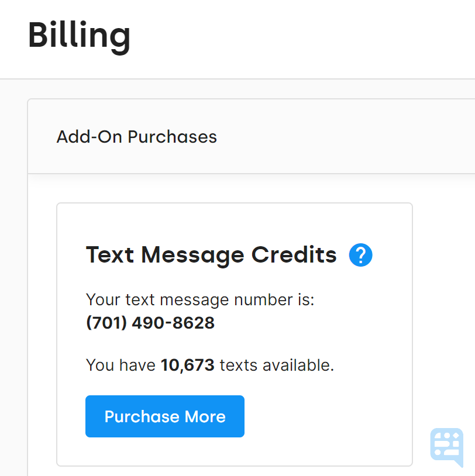Click your text message number label
Screen dimensions: 475x476
200,299
